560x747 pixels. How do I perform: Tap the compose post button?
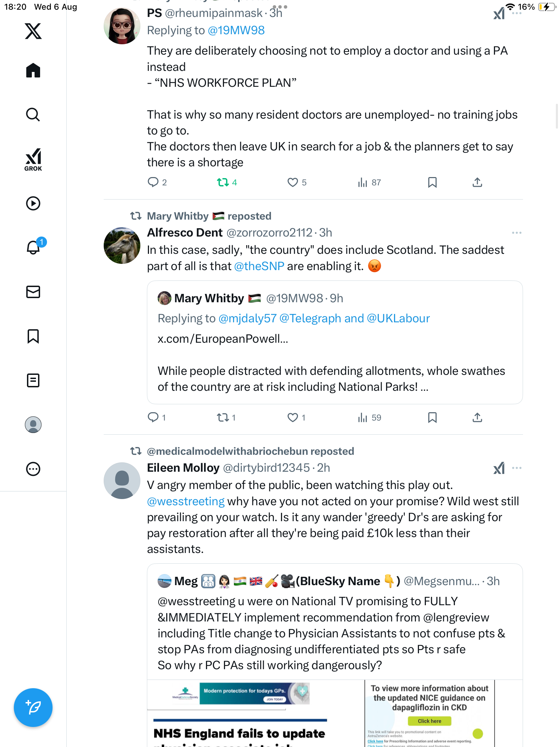(33, 708)
